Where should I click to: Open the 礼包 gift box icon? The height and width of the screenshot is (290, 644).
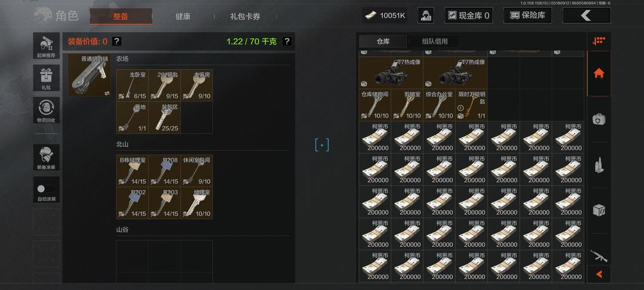[x=47, y=78]
